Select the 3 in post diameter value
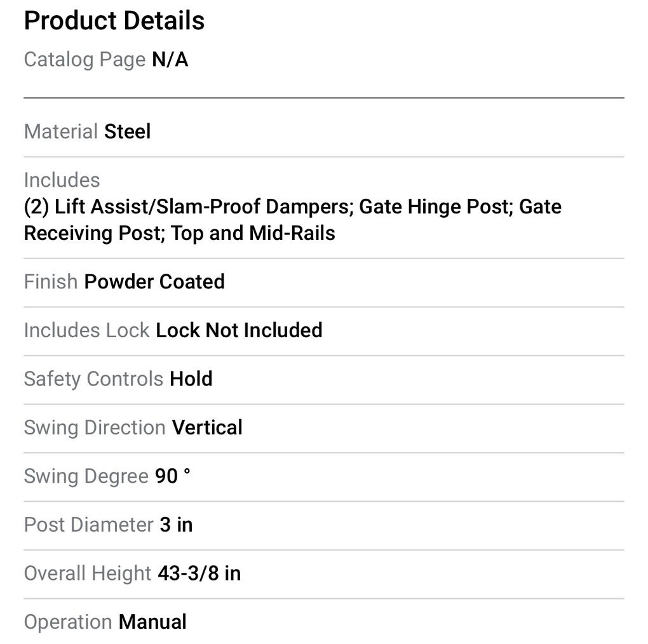The image size is (648, 644). coord(176,525)
